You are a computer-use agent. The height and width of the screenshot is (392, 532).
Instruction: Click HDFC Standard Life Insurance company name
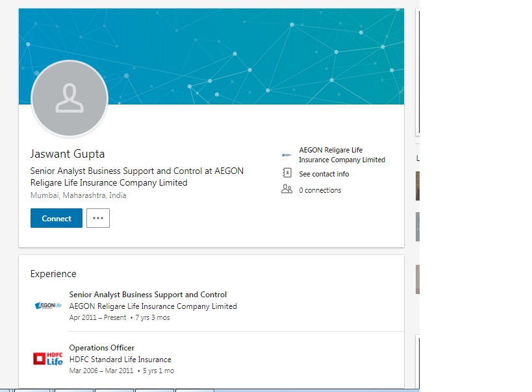(x=120, y=360)
